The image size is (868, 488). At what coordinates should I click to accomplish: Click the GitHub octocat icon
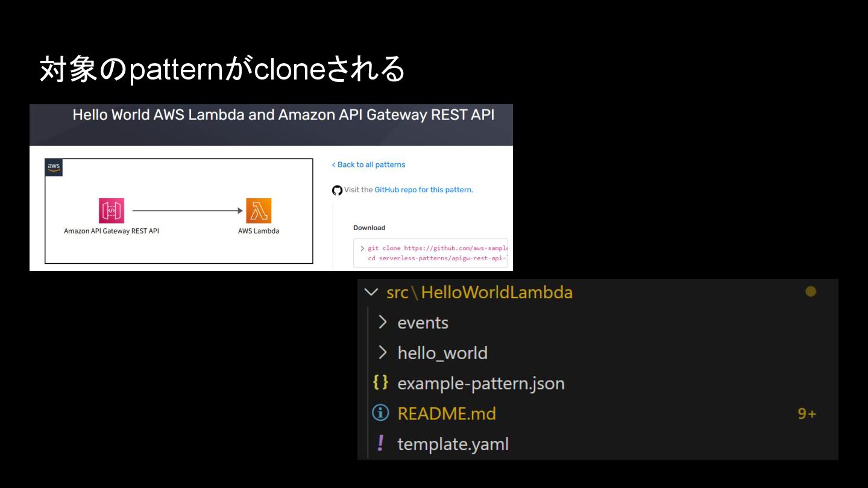[x=338, y=190]
